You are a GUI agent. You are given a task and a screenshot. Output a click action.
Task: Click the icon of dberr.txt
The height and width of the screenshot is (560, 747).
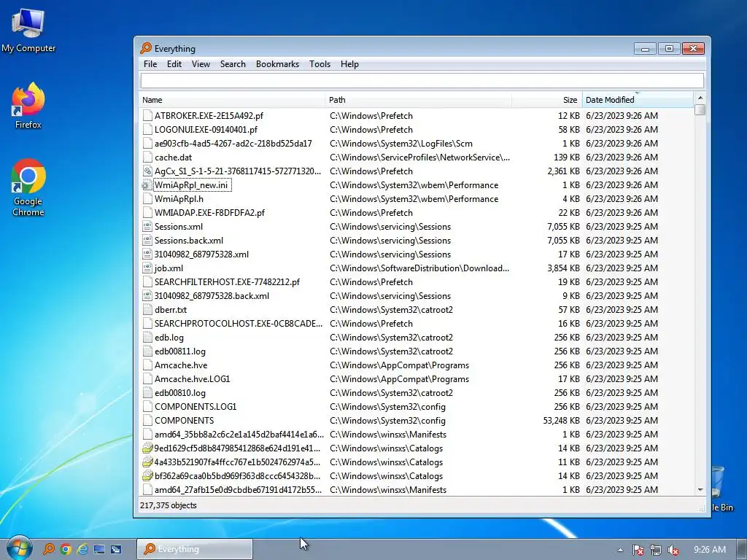(x=147, y=309)
